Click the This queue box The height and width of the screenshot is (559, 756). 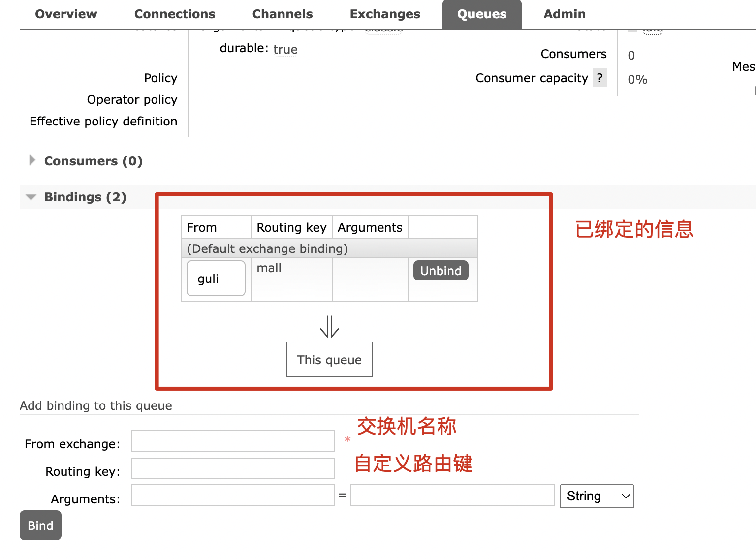(329, 360)
